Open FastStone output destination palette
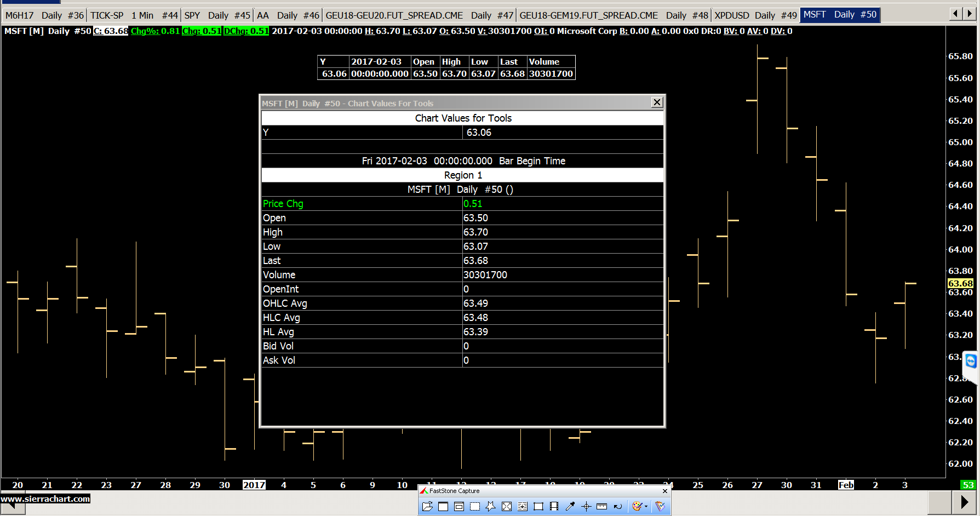This screenshot has height=516, width=980. point(637,506)
